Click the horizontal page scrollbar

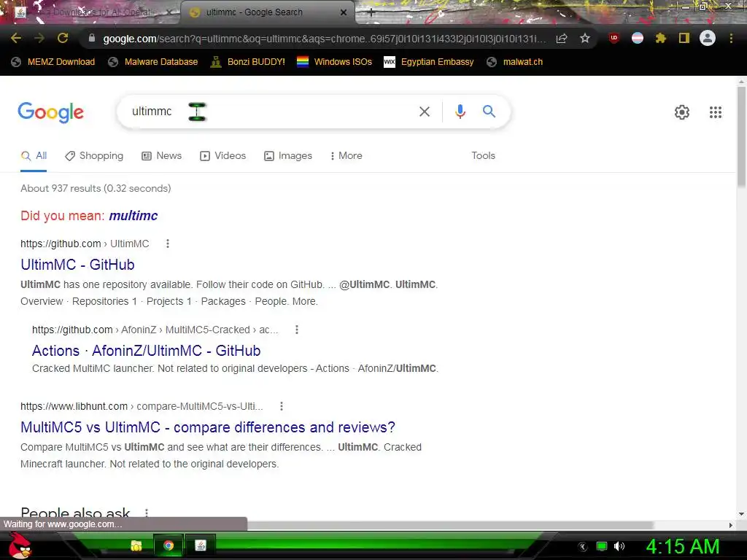[450, 525]
